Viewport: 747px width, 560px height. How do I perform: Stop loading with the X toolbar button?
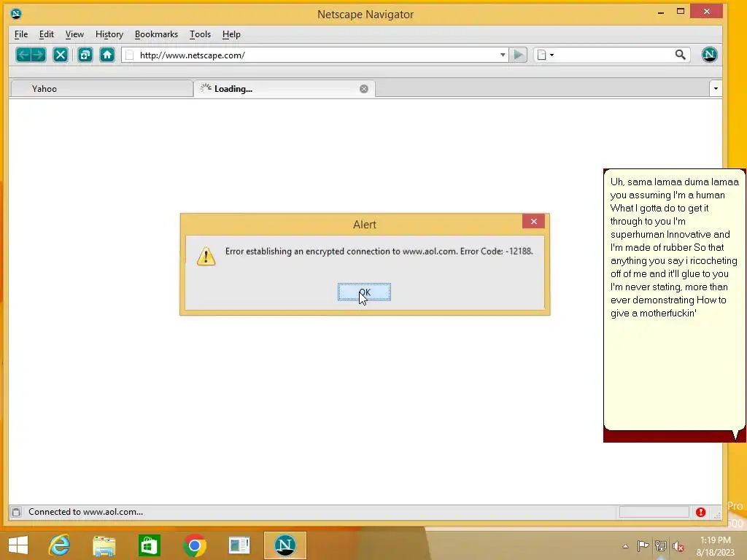coord(61,55)
